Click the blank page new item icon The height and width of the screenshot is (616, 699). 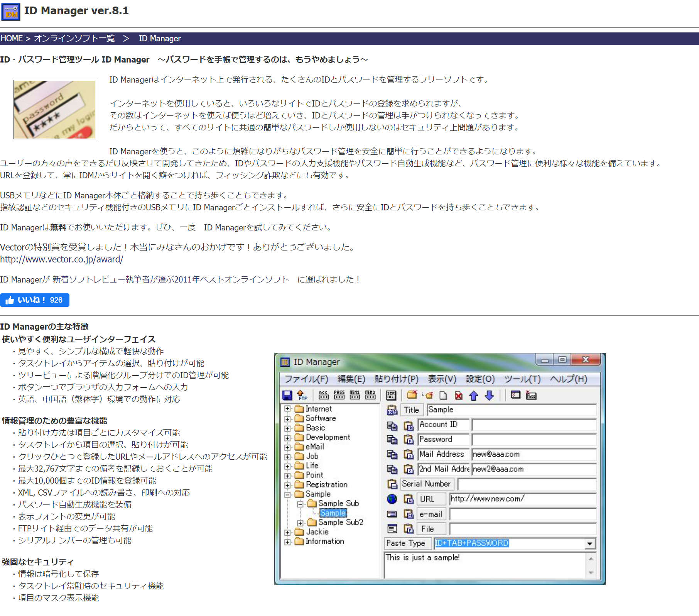(443, 396)
